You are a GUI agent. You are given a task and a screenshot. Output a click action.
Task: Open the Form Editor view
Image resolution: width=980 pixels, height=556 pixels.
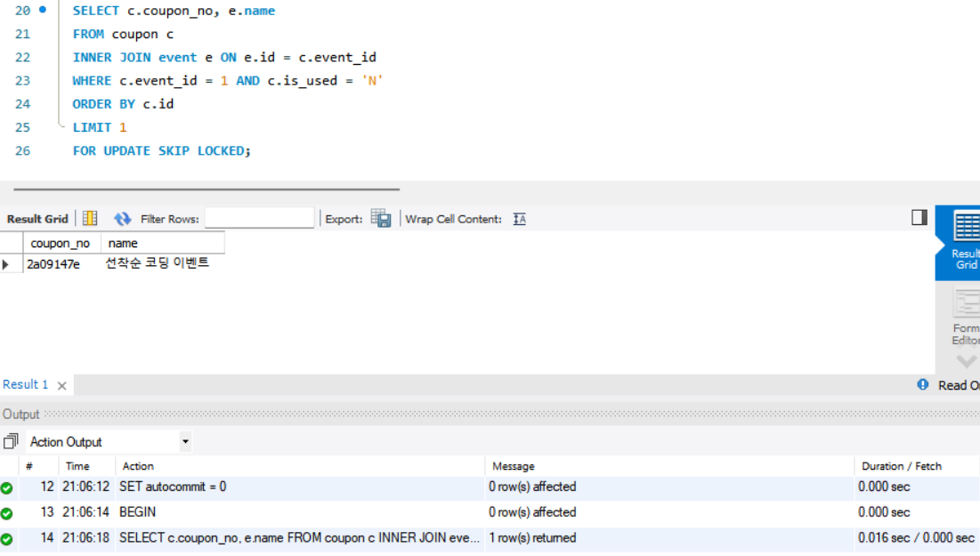(x=965, y=317)
